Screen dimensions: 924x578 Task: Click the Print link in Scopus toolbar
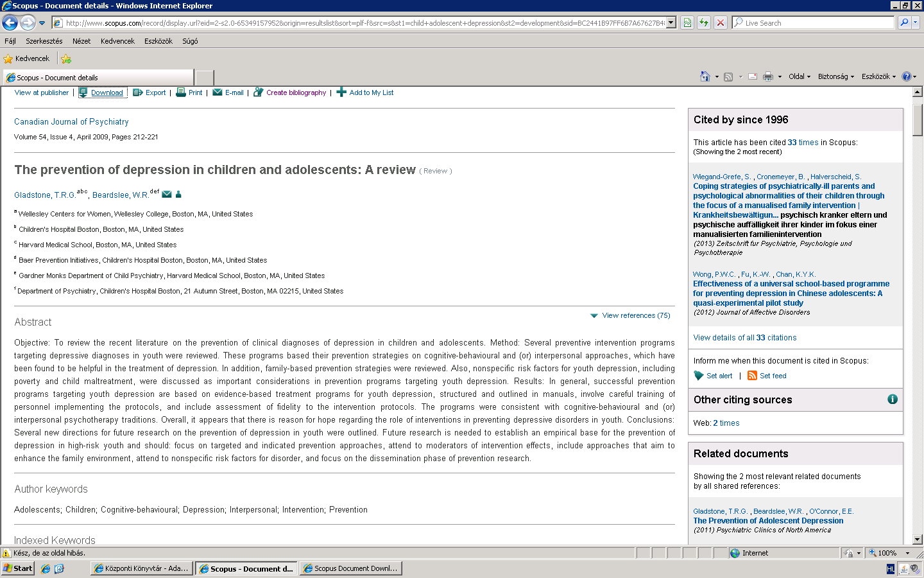195,92
